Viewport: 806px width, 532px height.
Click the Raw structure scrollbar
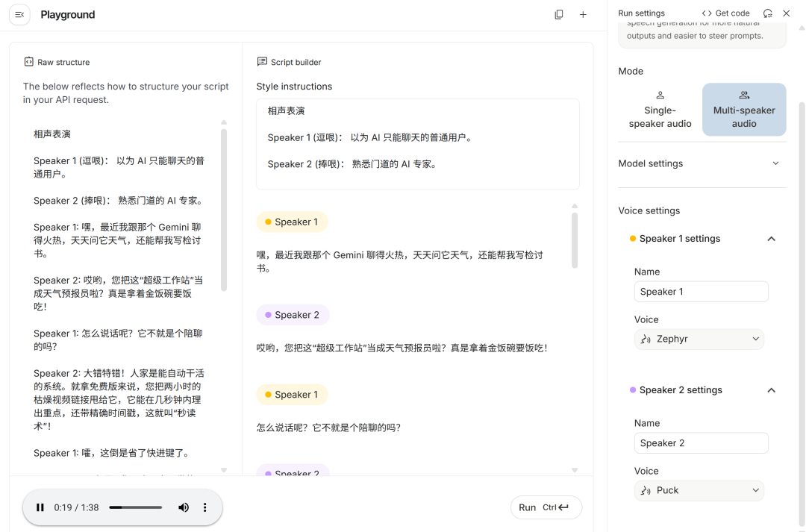coord(224,210)
